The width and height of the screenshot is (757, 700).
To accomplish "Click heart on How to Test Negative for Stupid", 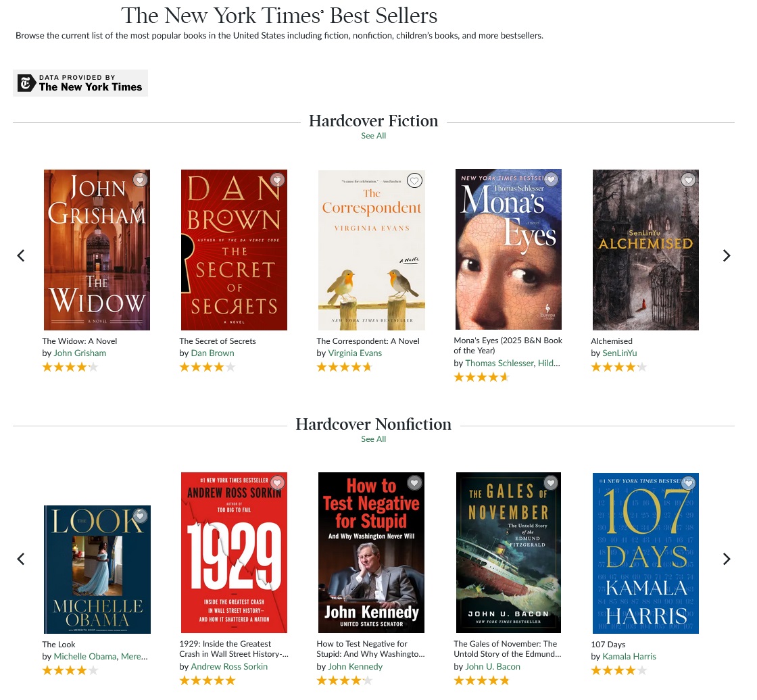I will 415,482.
